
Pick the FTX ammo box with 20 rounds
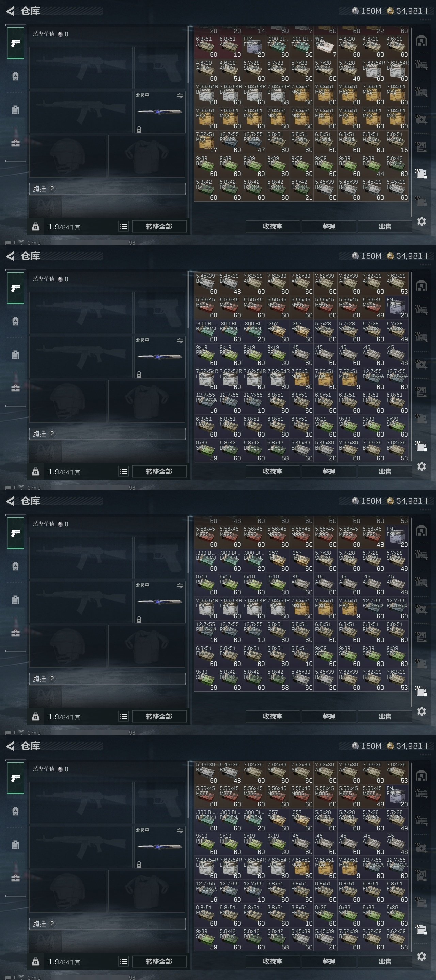tap(254, 47)
